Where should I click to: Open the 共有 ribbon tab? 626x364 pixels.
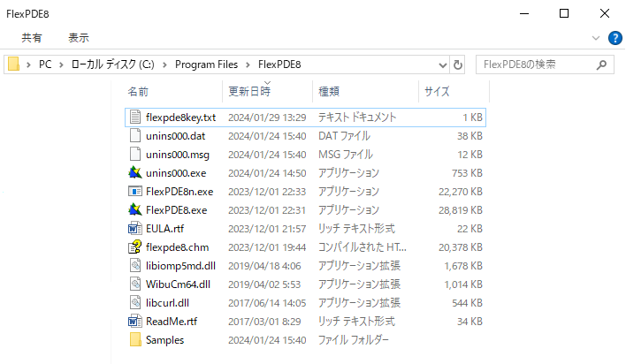pos(32,38)
